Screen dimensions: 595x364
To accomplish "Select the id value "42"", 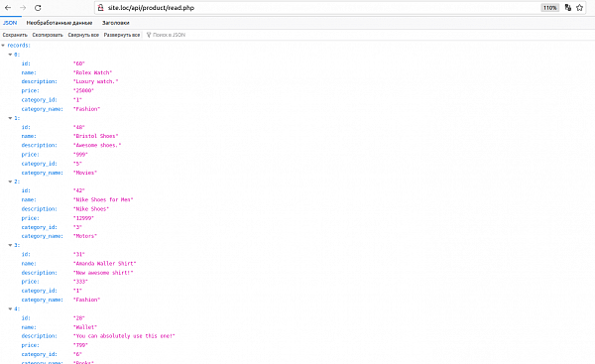I will pyautogui.click(x=79, y=190).
